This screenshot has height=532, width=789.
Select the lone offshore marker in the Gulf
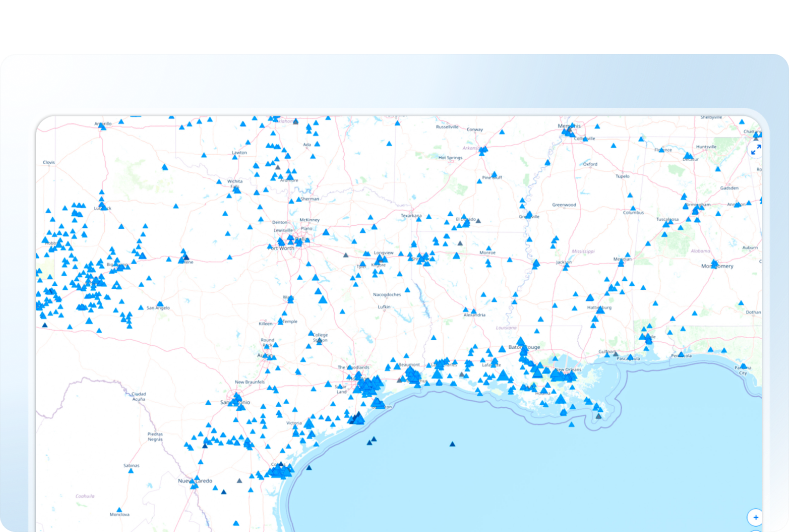pyautogui.click(x=452, y=443)
